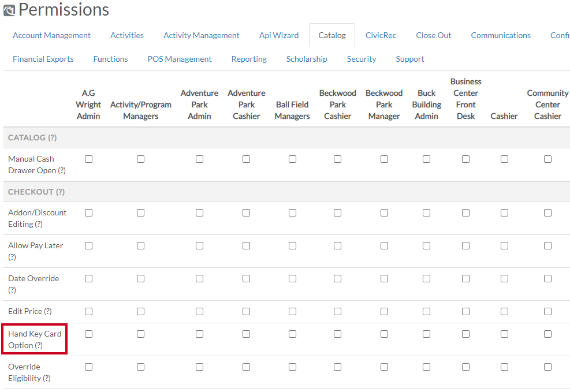Check Override Eligibility for Community Center Cashier

coord(548,367)
